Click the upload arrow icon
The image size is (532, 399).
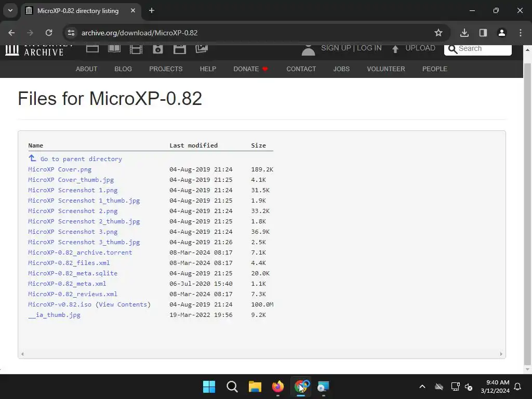395,49
